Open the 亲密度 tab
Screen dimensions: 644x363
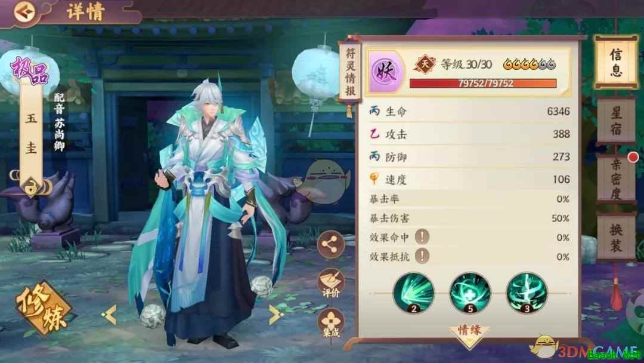615,179
